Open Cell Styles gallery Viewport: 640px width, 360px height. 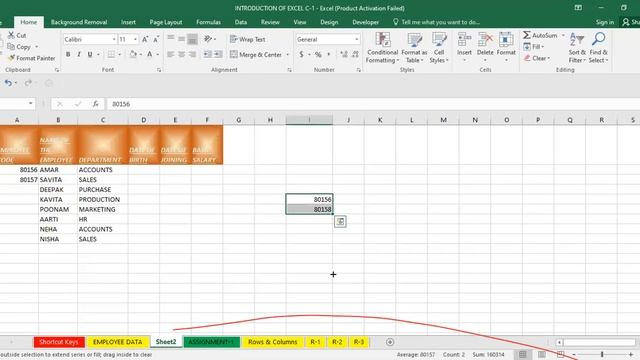coord(439,48)
